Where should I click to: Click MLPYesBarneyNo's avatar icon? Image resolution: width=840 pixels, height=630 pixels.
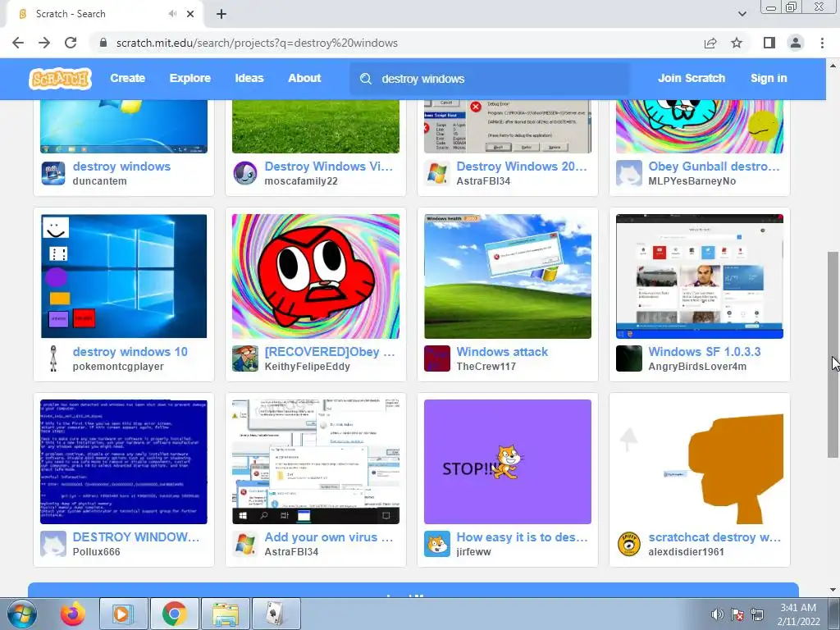tap(629, 173)
